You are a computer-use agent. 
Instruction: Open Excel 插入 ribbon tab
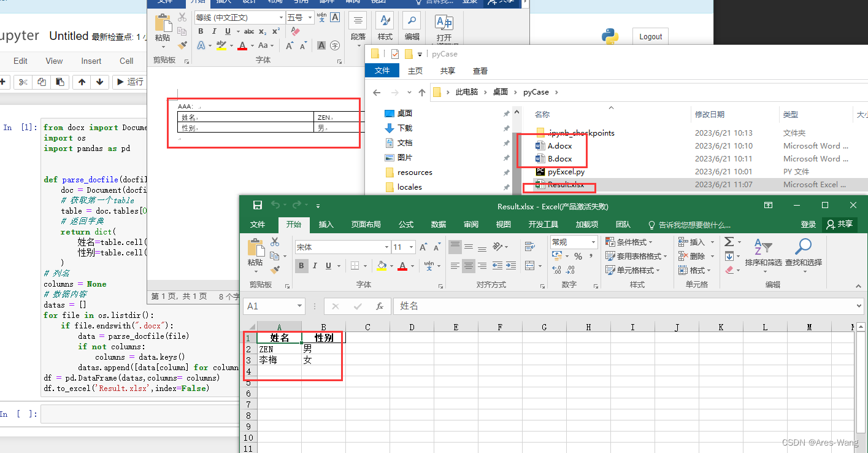pos(326,225)
